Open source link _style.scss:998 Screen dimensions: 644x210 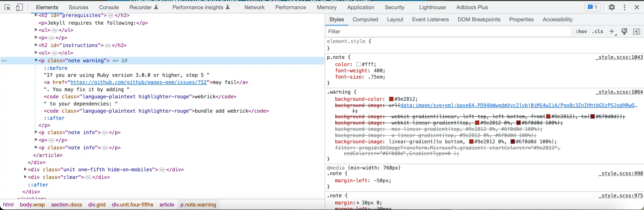pyautogui.click(x=621, y=173)
